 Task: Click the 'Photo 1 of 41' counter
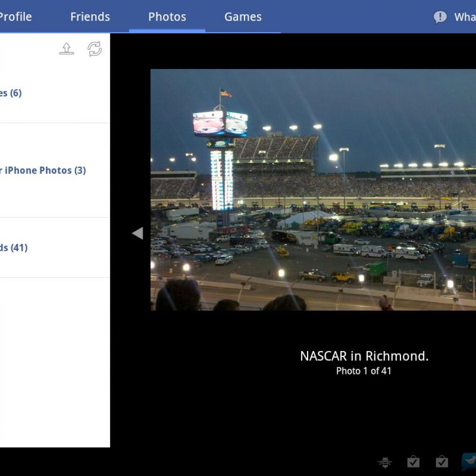point(363,371)
